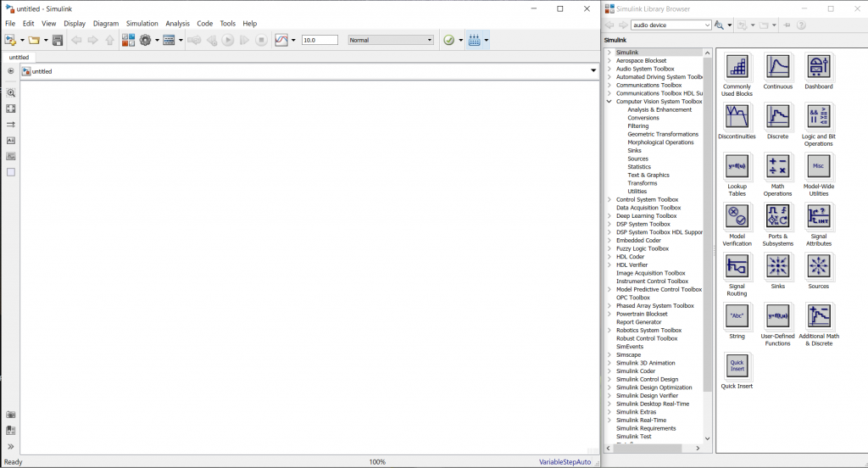Click the Run simulation play button

click(x=227, y=40)
